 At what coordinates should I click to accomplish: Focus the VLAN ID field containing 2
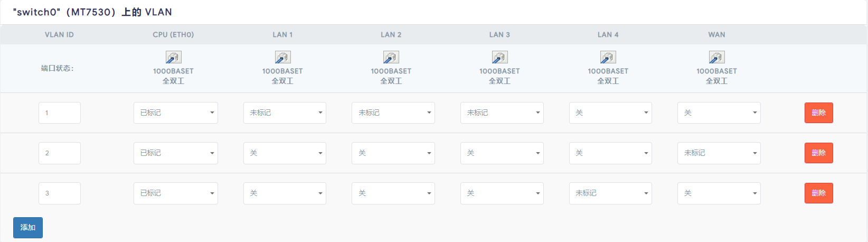tap(60, 153)
